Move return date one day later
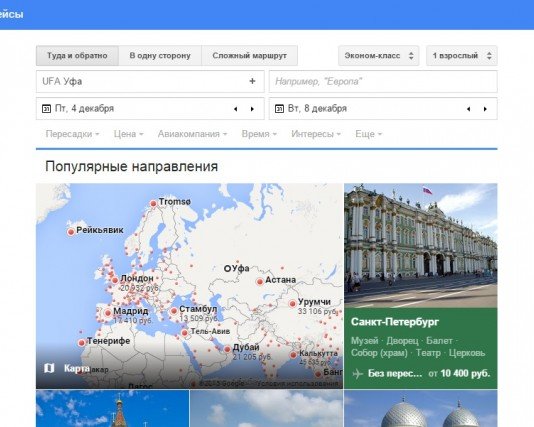The width and height of the screenshot is (534, 427). (x=485, y=109)
